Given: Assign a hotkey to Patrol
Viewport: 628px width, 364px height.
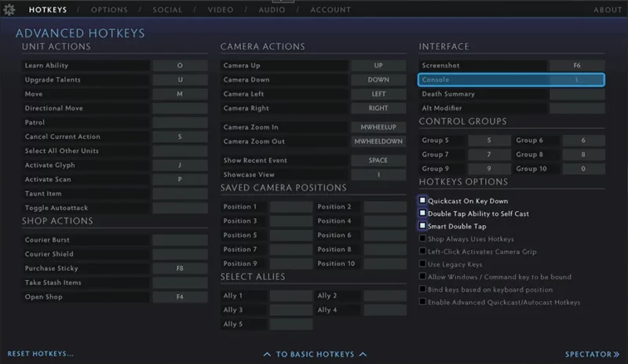Looking at the screenshot, I should 180,122.
